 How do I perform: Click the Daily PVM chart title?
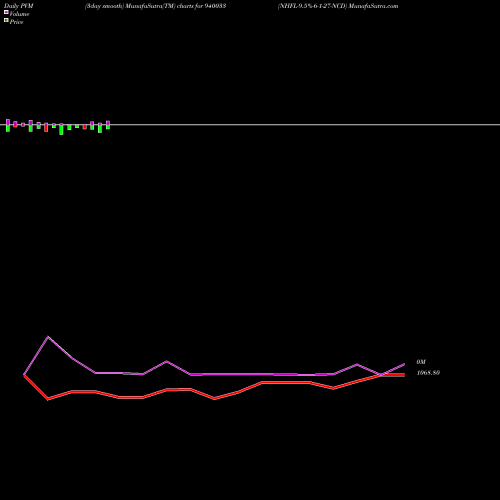(x=19, y=6)
